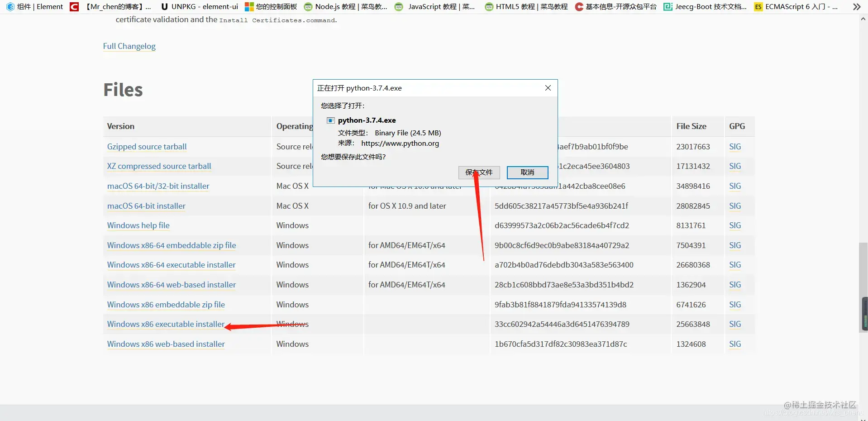Open the Windows x86 web-based installer link
Image resolution: width=868 pixels, height=421 pixels.
click(166, 344)
